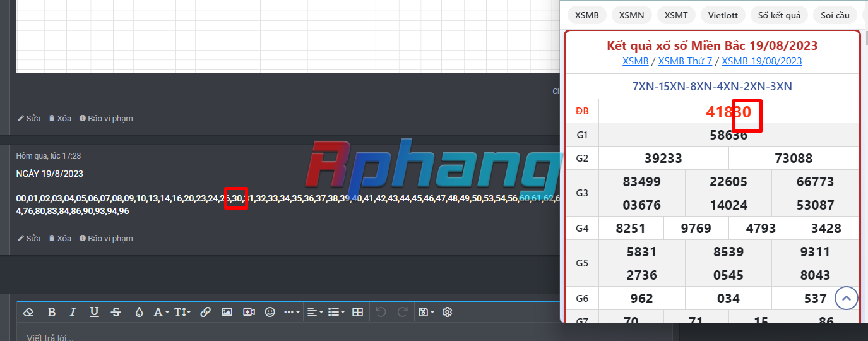The width and height of the screenshot is (868, 341).
Task: Click the G2 result 73088
Action: (794, 158)
